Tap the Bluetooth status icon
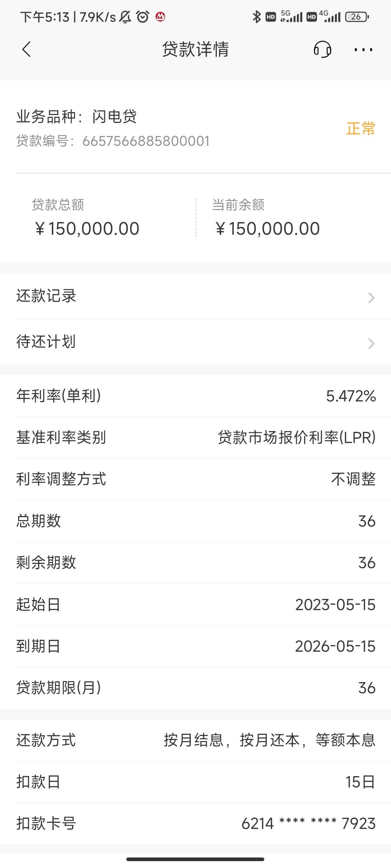 (x=257, y=17)
